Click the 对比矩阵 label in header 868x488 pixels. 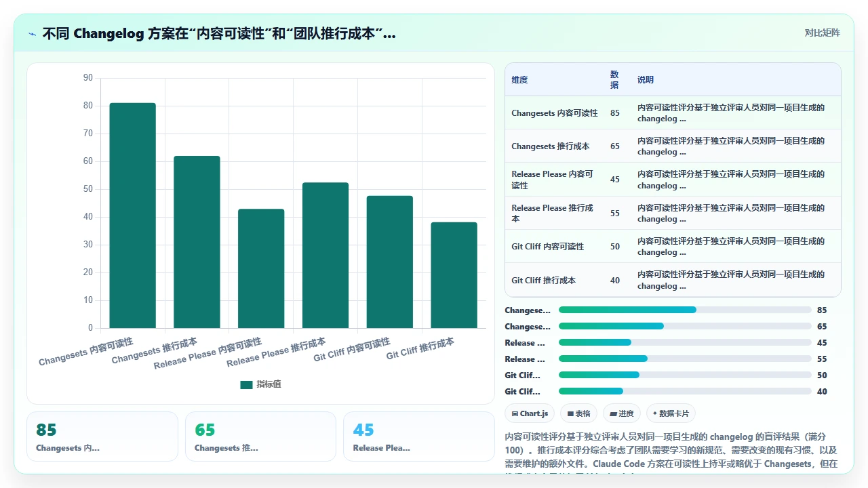(822, 33)
